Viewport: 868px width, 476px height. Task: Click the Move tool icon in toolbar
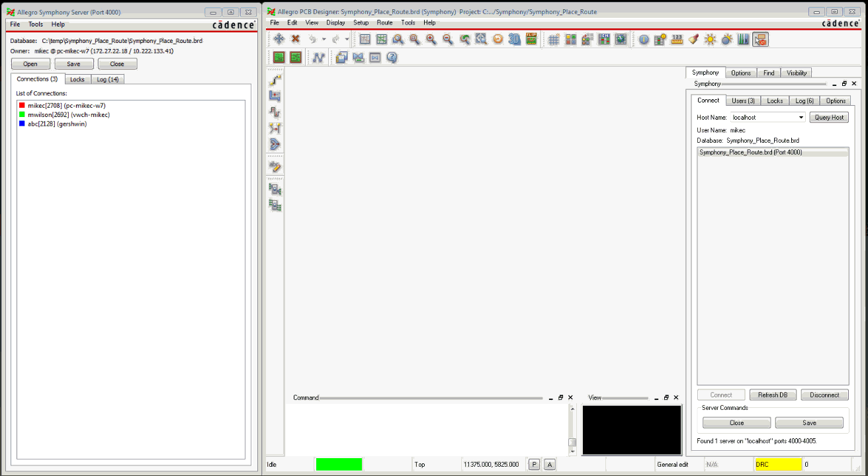pos(279,39)
